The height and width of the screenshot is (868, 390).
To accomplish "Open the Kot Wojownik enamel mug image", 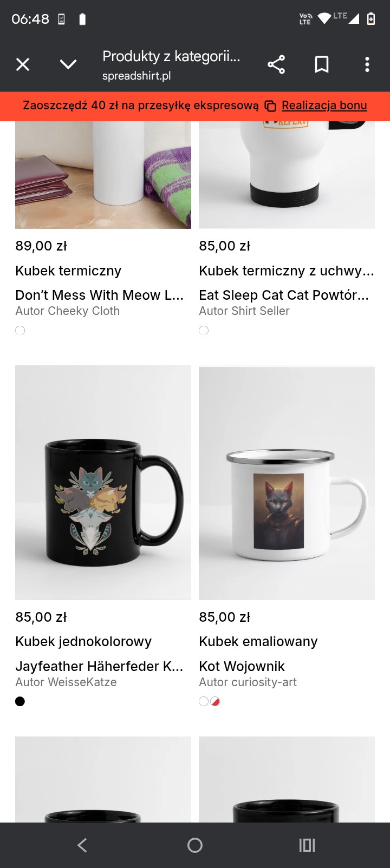I will 287,483.
